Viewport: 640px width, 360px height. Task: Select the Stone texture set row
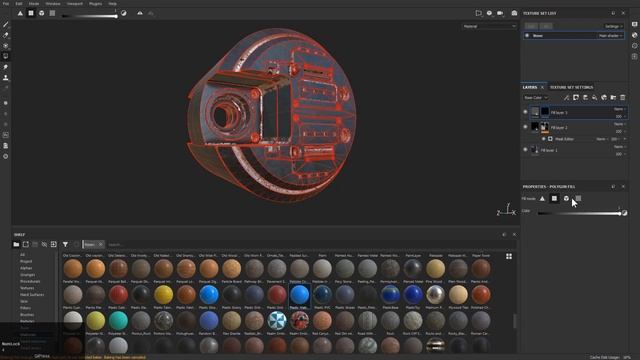(574, 36)
